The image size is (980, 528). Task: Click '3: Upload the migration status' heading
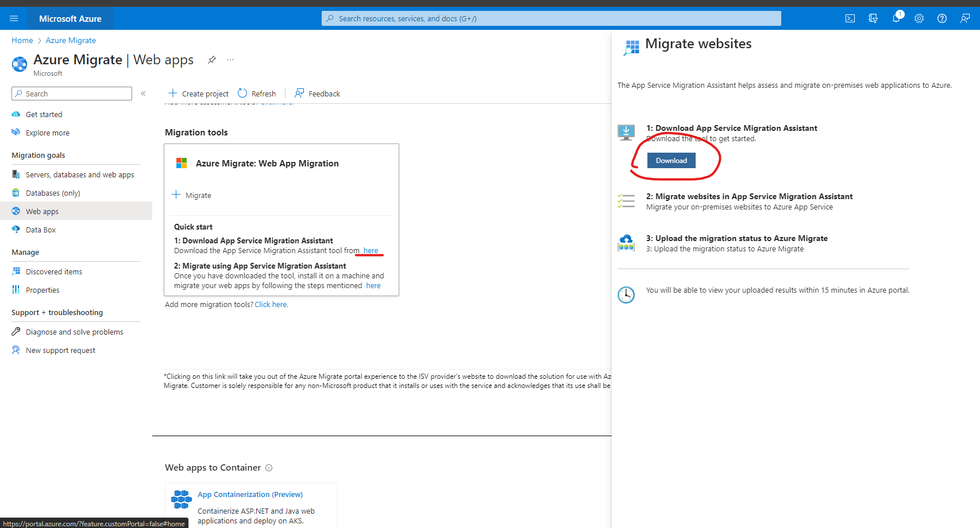click(737, 239)
